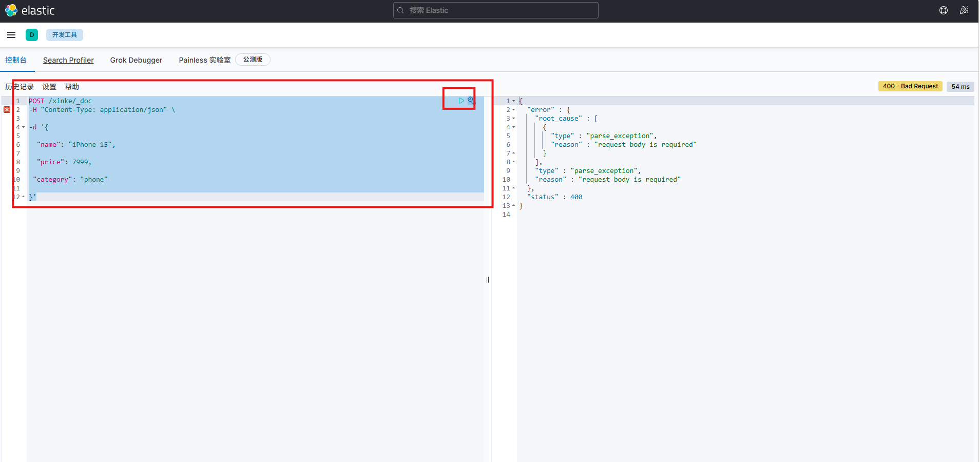The height and width of the screenshot is (462, 980).
Task: Collapse response line 2 "error" fold arrow
Action: pyautogui.click(x=513, y=110)
